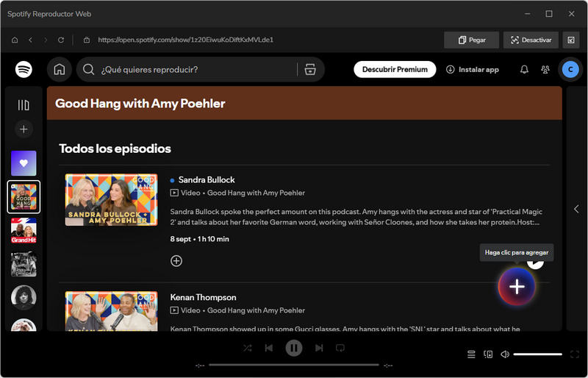Open Liked Songs heart thumbnail in sidebar

click(24, 163)
